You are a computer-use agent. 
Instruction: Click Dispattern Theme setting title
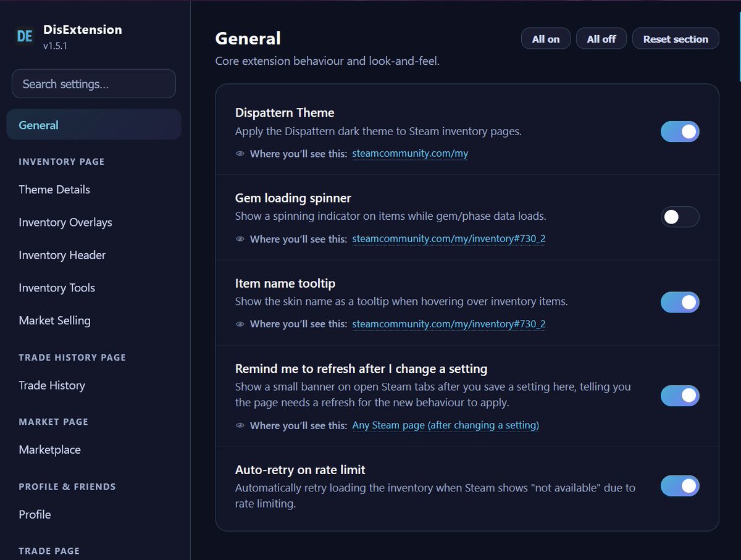pyautogui.click(x=285, y=113)
